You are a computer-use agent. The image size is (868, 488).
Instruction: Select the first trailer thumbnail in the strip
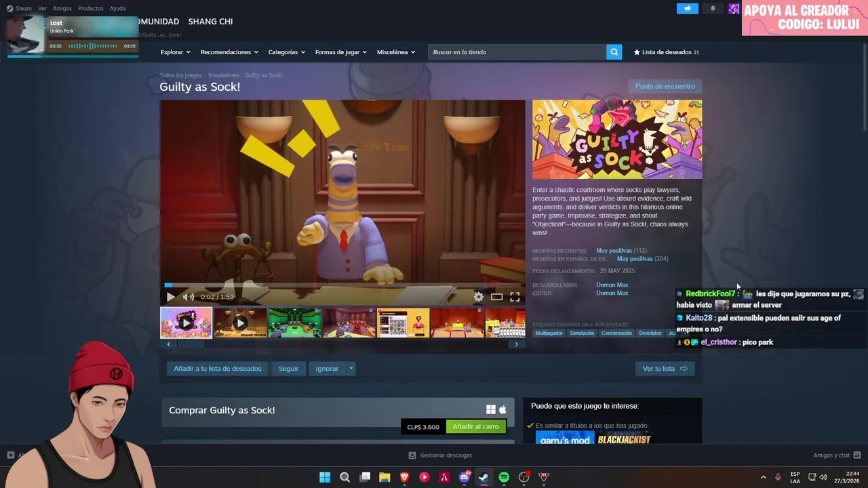(186, 323)
